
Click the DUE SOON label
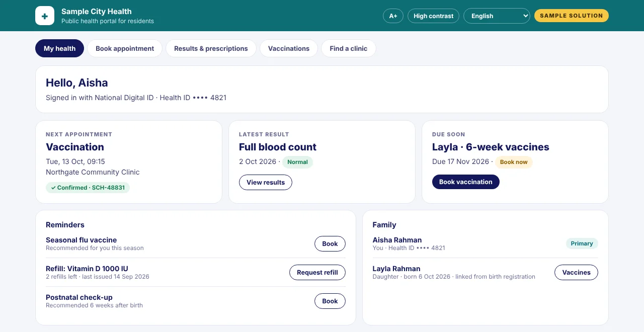coord(449,134)
